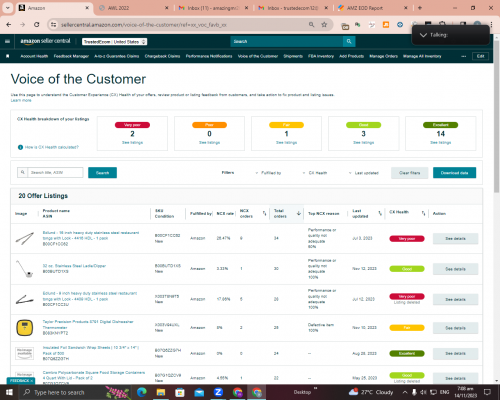The width and height of the screenshot is (500, 400).
Task: Open the tab search chevron in Chrome
Action: 7,8
